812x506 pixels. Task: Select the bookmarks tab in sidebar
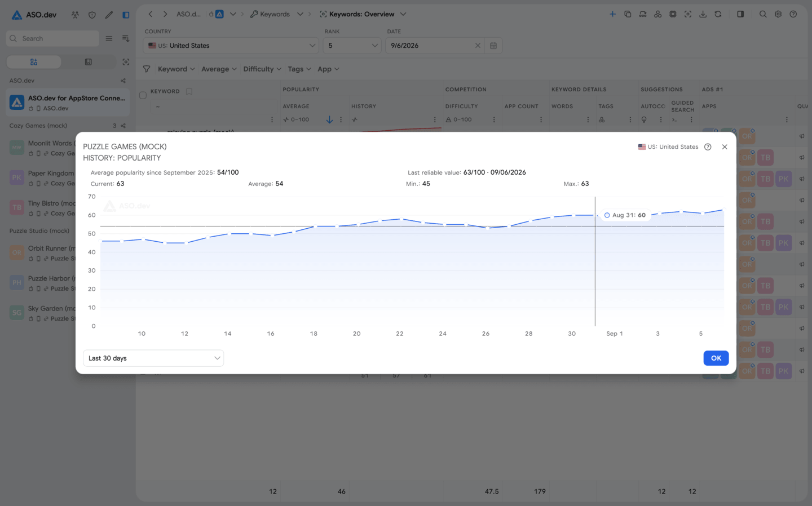[x=89, y=62]
